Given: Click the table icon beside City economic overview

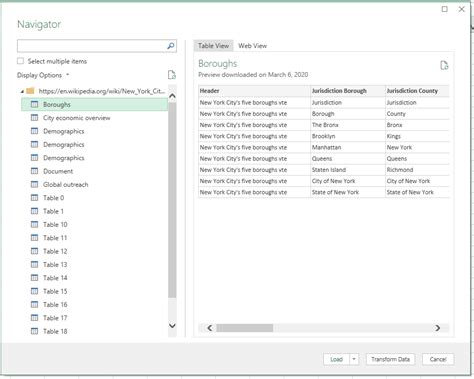Looking at the screenshot, I should pos(34,118).
